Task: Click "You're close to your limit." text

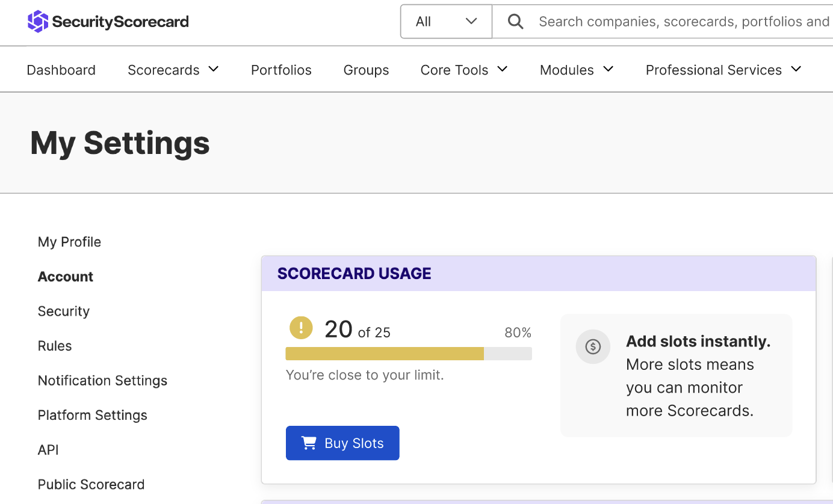Action: 365,375
